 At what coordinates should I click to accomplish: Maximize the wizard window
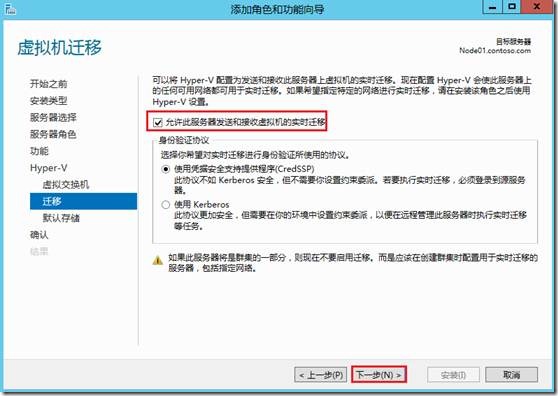click(x=512, y=7)
